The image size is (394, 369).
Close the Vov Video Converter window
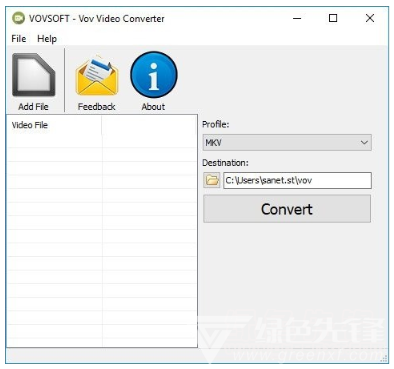coord(370,18)
